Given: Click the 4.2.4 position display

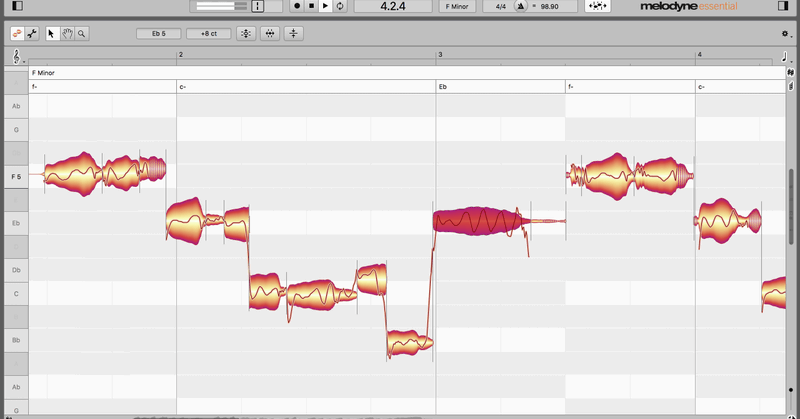Looking at the screenshot, I should coord(393,6).
